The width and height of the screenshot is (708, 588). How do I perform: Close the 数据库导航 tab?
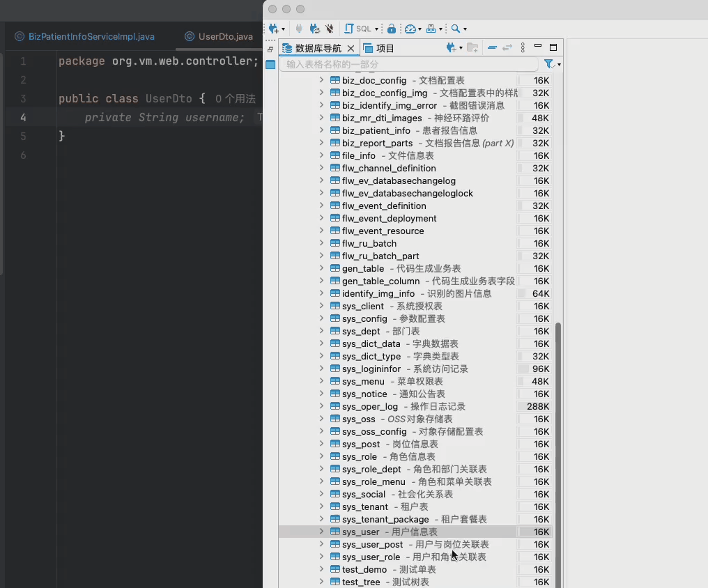click(351, 48)
